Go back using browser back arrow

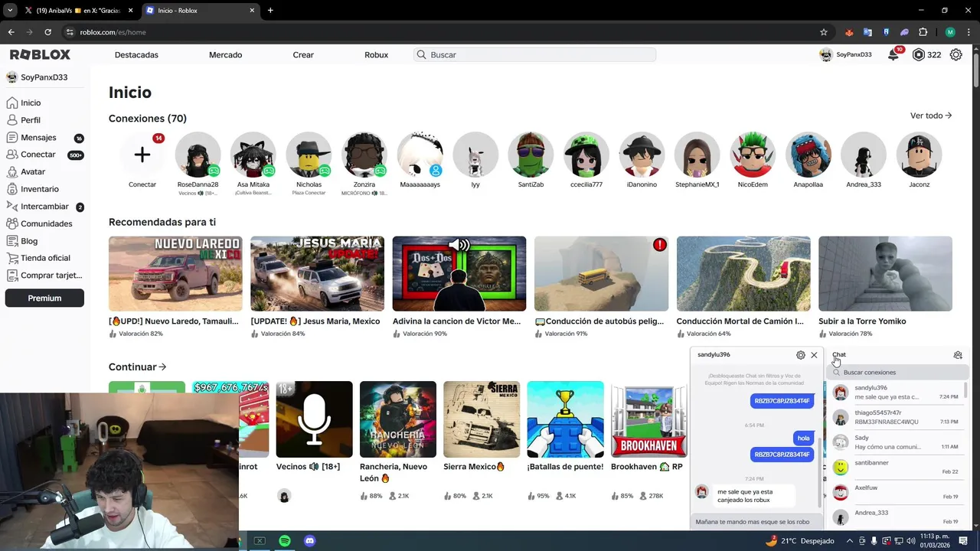pos(11,32)
